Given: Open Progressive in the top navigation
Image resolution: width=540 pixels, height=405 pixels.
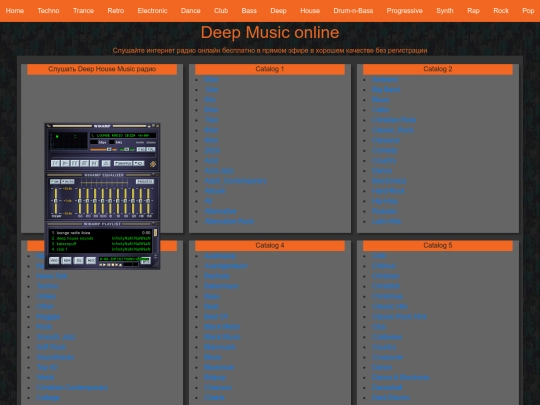Looking at the screenshot, I should click(x=404, y=11).
